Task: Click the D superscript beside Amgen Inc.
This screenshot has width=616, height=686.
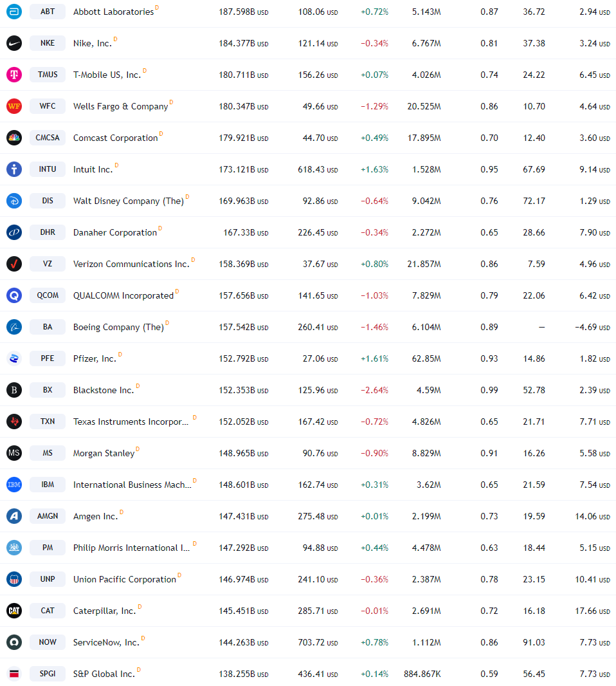Action: (x=122, y=512)
